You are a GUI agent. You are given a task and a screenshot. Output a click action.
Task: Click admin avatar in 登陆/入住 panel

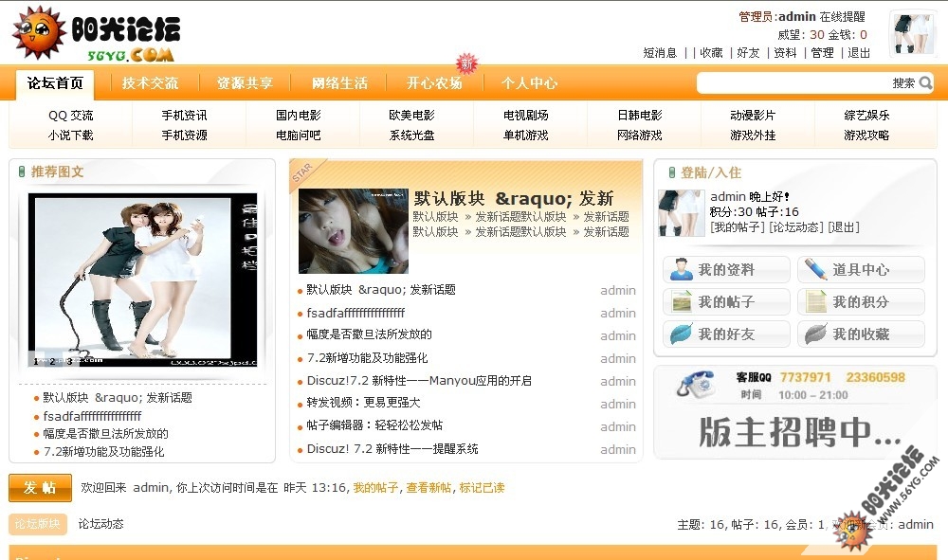click(681, 212)
